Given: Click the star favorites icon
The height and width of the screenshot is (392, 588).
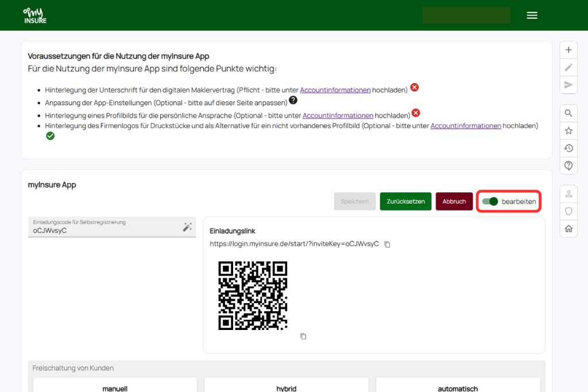Looking at the screenshot, I should pos(568,131).
